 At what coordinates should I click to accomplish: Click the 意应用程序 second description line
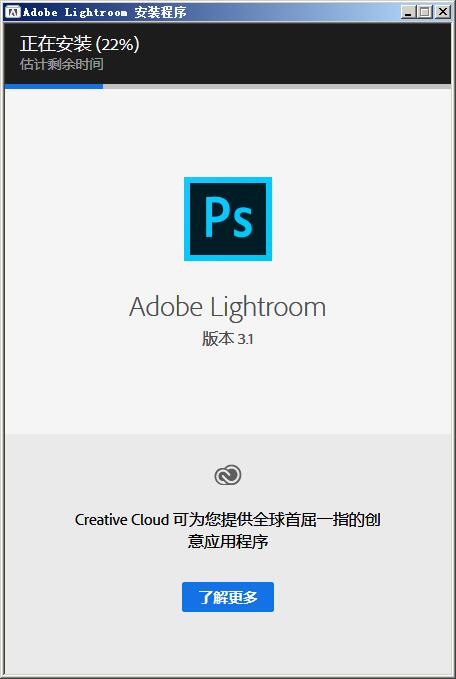click(x=228, y=542)
